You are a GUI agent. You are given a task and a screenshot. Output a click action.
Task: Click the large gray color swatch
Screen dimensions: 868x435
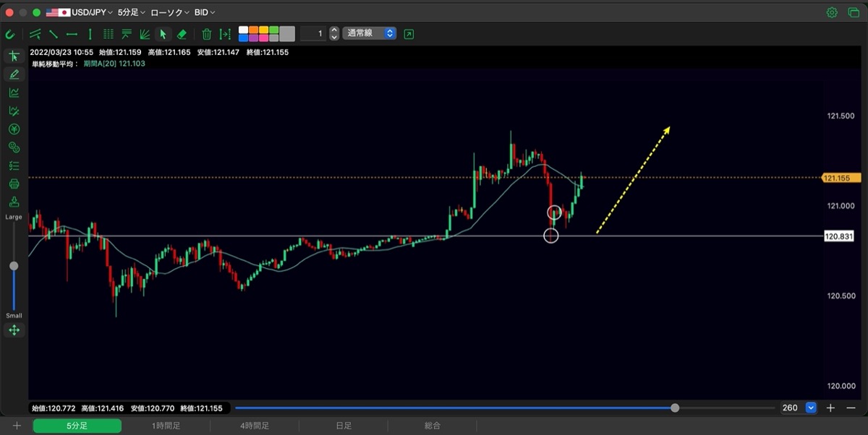click(287, 34)
